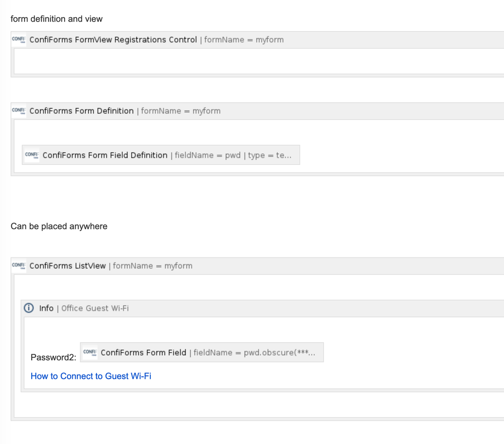
Task: Click the Info macro circle icon
Action: (x=29, y=308)
